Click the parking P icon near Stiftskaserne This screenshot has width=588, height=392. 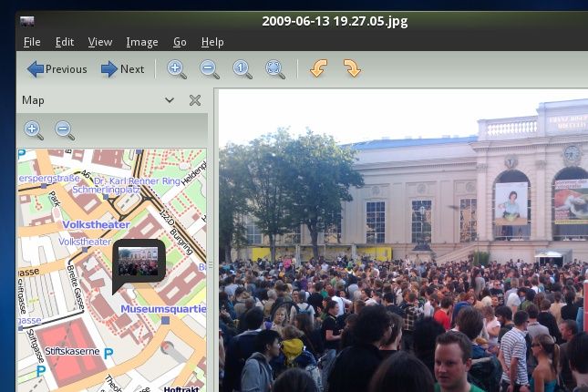(x=108, y=354)
